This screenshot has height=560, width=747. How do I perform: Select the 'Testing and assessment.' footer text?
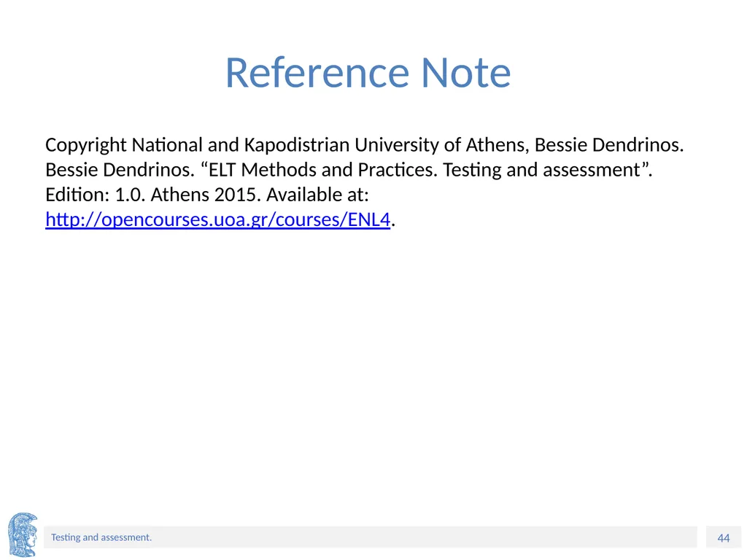[101, 537]
